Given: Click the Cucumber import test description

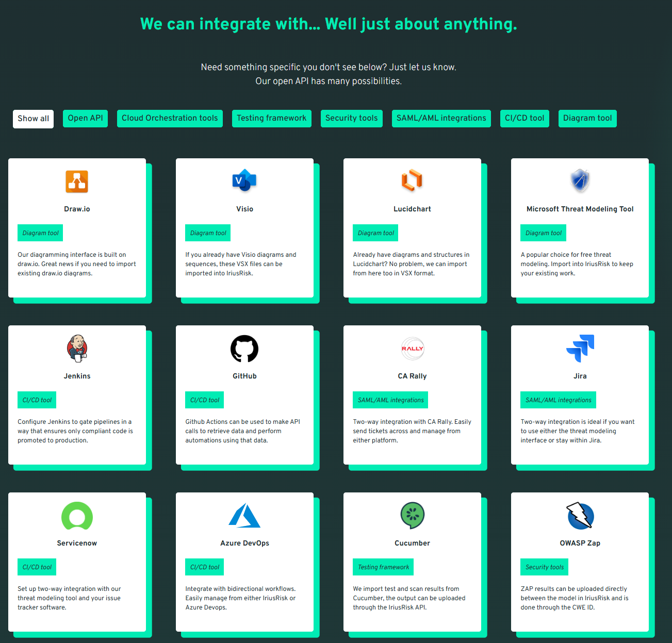Looking at the screenshot, I should coord(409,598).
